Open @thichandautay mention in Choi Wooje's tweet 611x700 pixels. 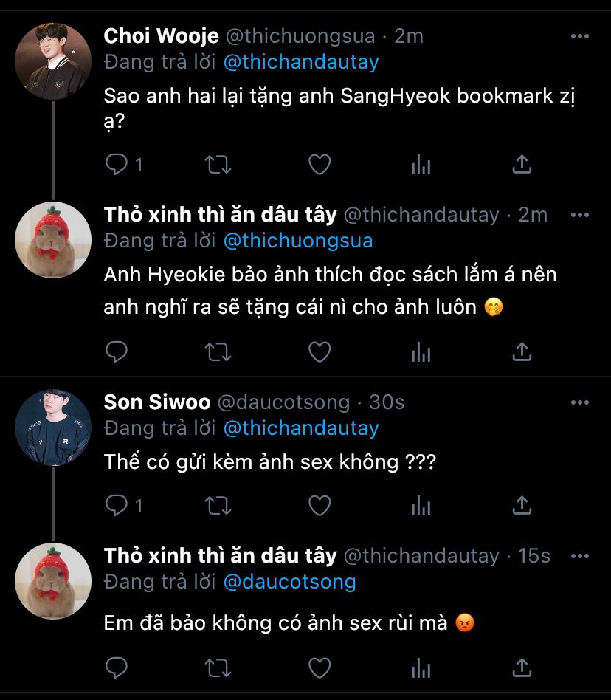[300, 61]
